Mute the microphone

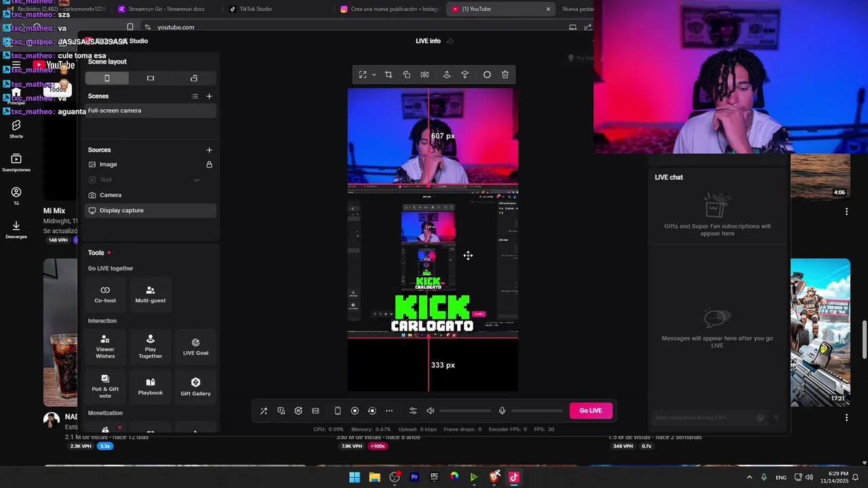tap(502, 411)
